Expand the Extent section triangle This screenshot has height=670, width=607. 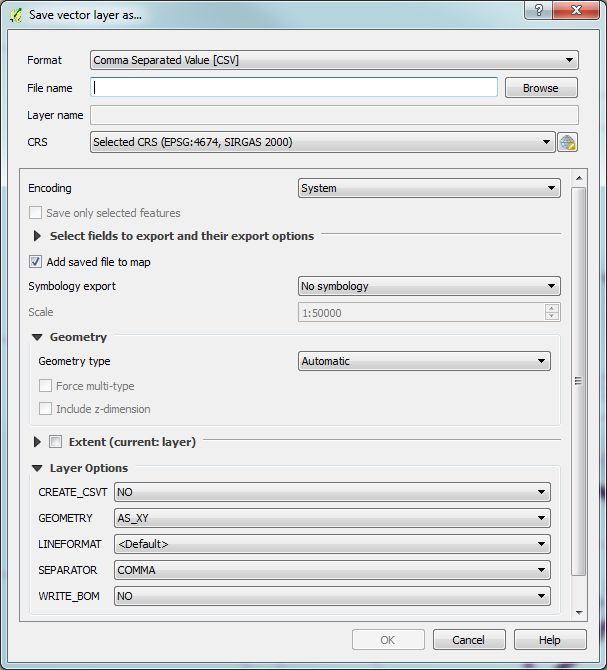(x=37, y=442)
